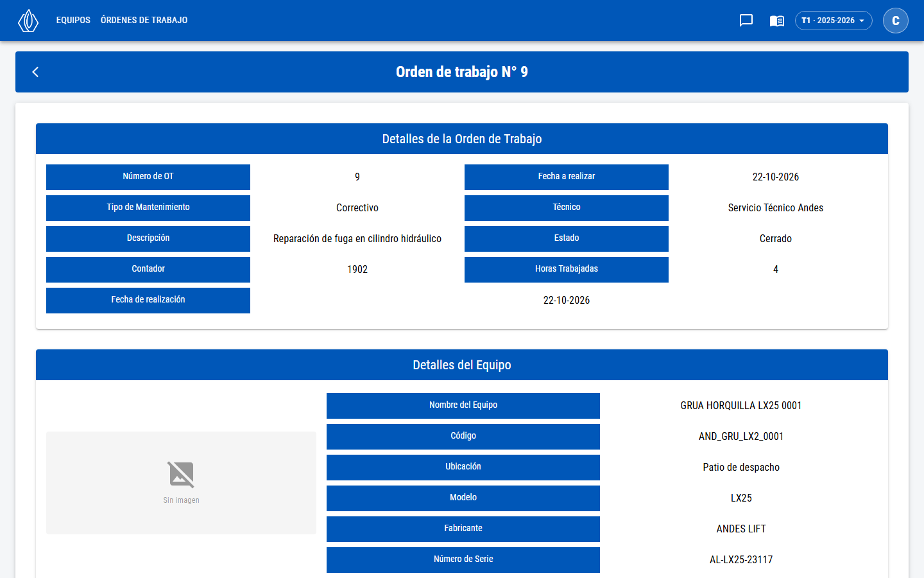Open the ÓRDENES DE TRABAJO menu
The height and width of the screenshot is (578, 924).
[144, 21]
